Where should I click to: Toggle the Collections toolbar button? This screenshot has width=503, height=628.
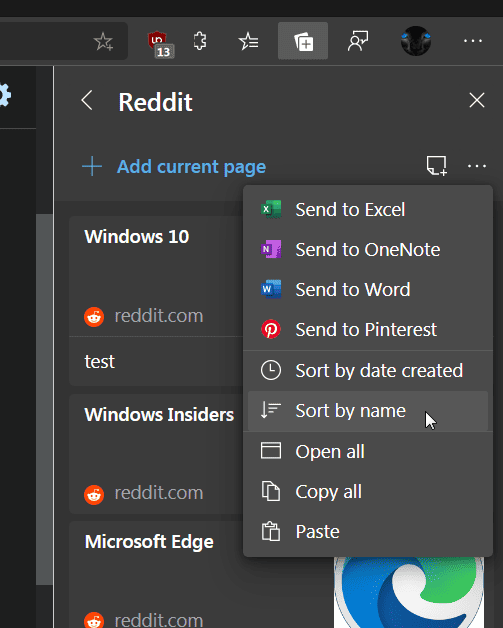tap(303, 41)
